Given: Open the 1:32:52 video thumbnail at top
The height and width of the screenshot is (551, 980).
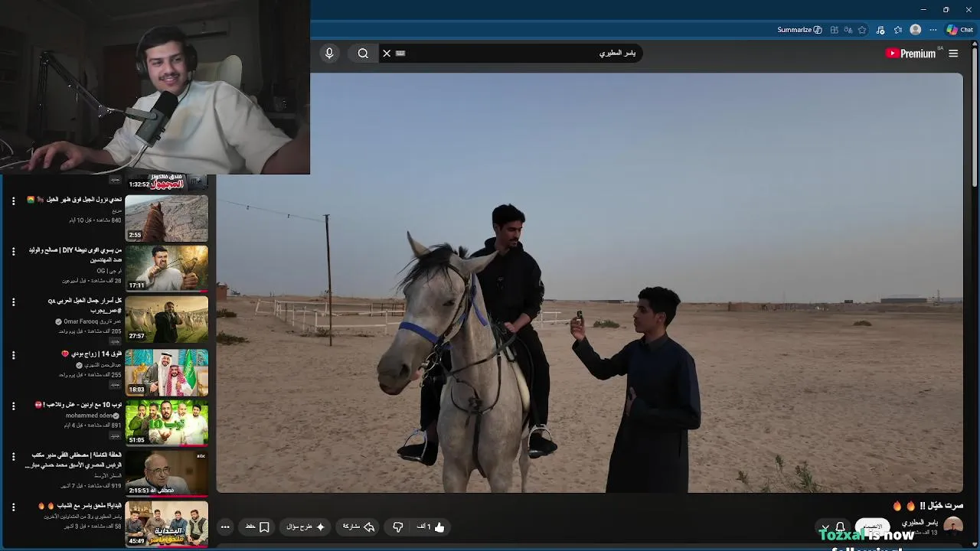Looking at the screenshot, I should point(166,183).
